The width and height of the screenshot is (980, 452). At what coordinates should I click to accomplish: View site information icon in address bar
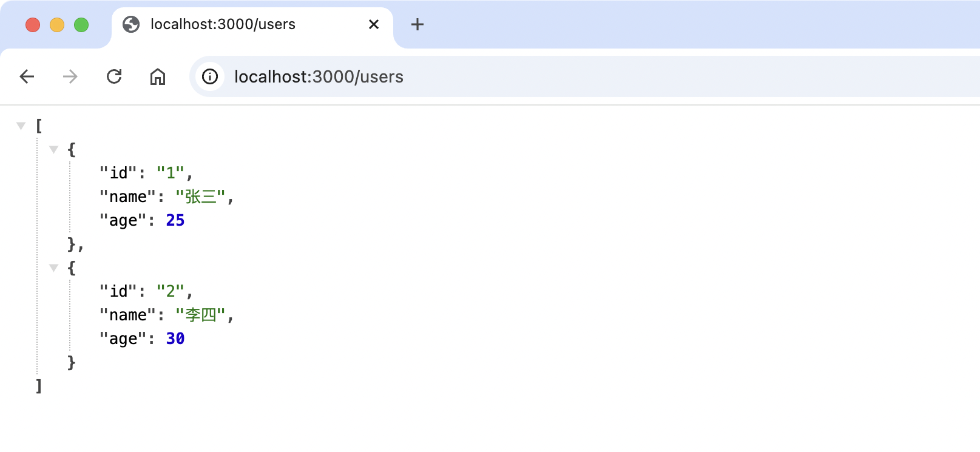(210, 76)
